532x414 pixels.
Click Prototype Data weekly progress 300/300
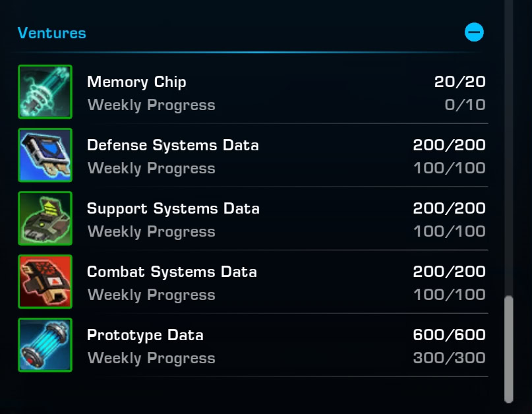(x=449, y=358)
